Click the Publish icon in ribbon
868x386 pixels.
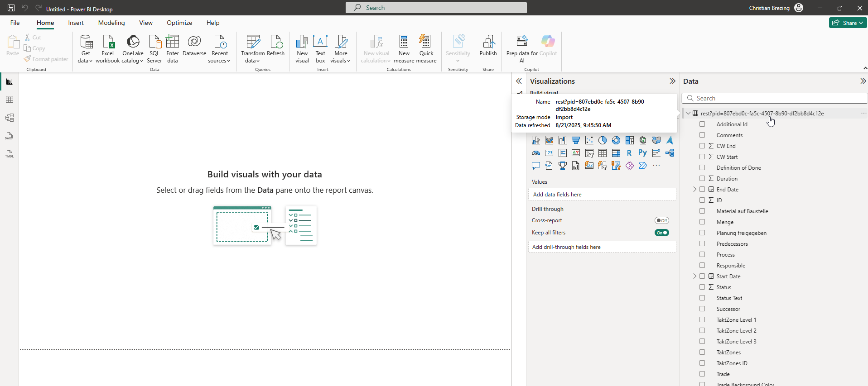point(488,46)
